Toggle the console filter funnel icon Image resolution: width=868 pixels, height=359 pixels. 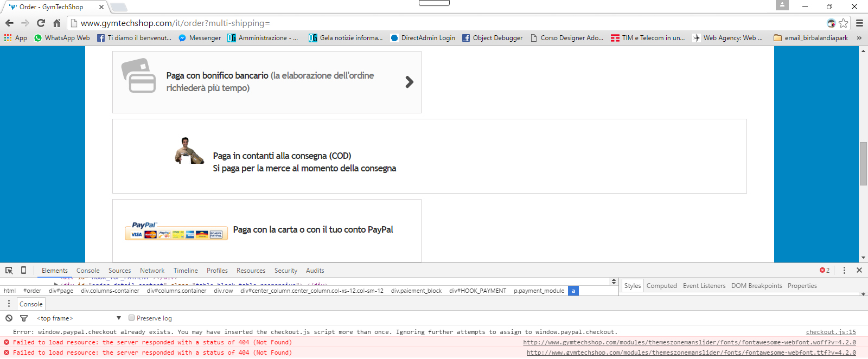coord(24,318)
